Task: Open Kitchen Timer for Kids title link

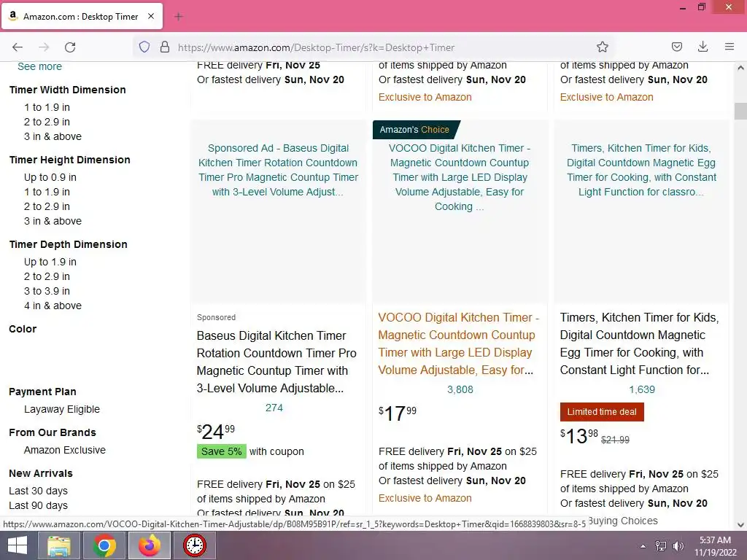Action: pyautogui.click(x=640, y=344)
